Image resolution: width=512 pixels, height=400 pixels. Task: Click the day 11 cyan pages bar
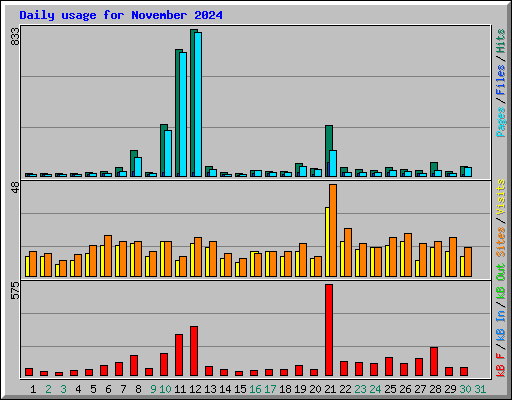[183, 114]
